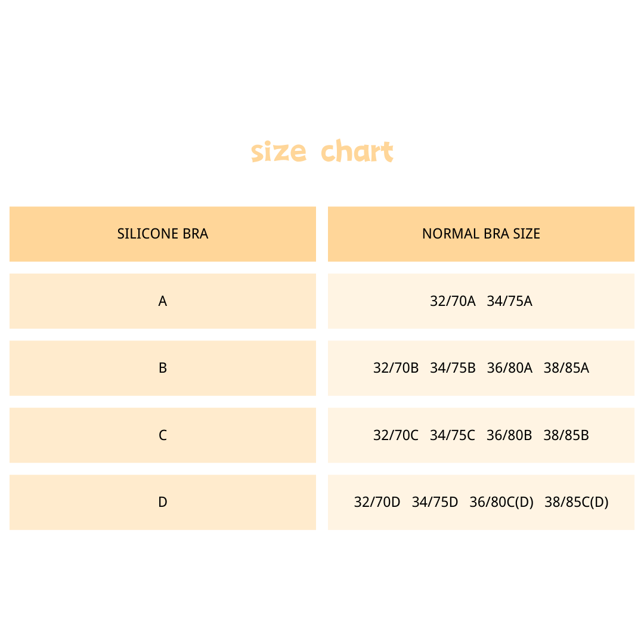644x644 pixels.
Task: Select the NORMAL BRA SIZE header cell
Action: (x=481, y=234)
